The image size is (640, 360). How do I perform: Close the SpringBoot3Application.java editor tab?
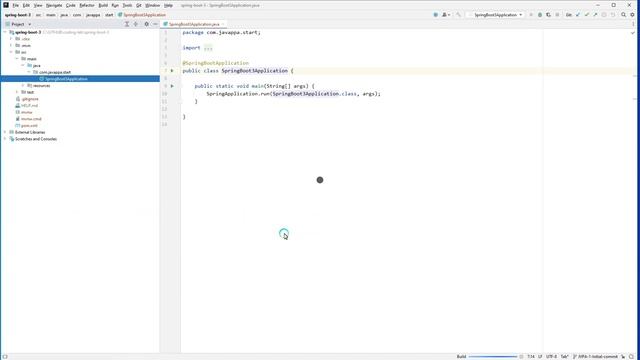pos(223,24)
